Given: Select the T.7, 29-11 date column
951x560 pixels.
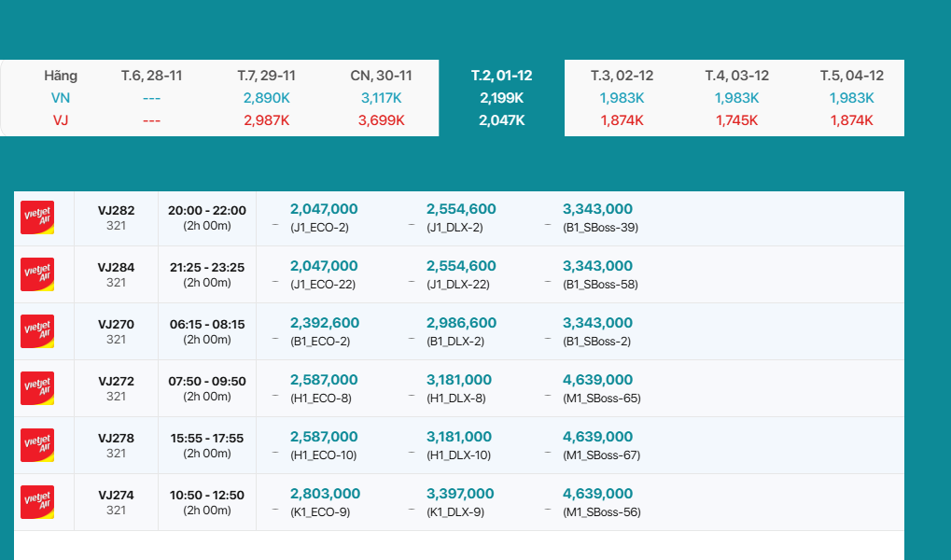Looking at the screenshot, I should pos(266,76).
